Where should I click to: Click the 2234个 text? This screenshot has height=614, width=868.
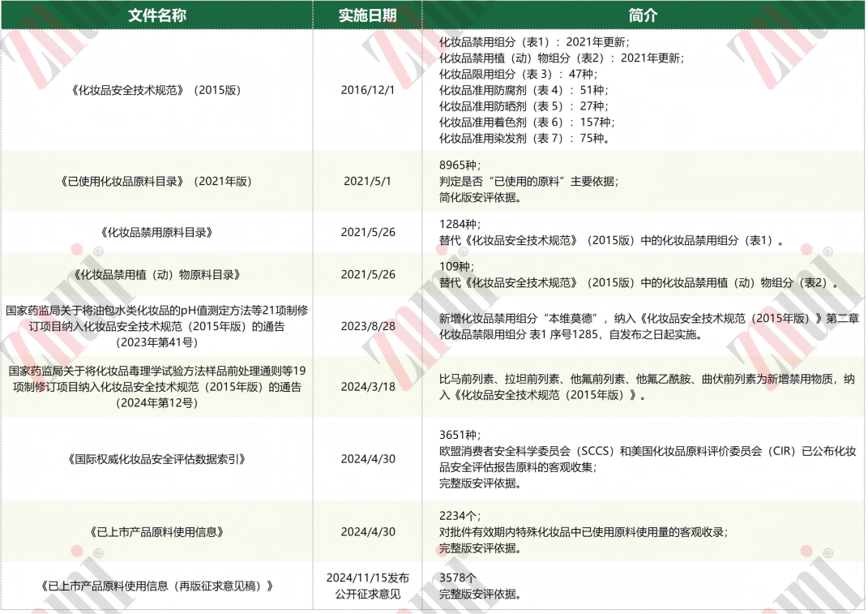tap(460, 516)
